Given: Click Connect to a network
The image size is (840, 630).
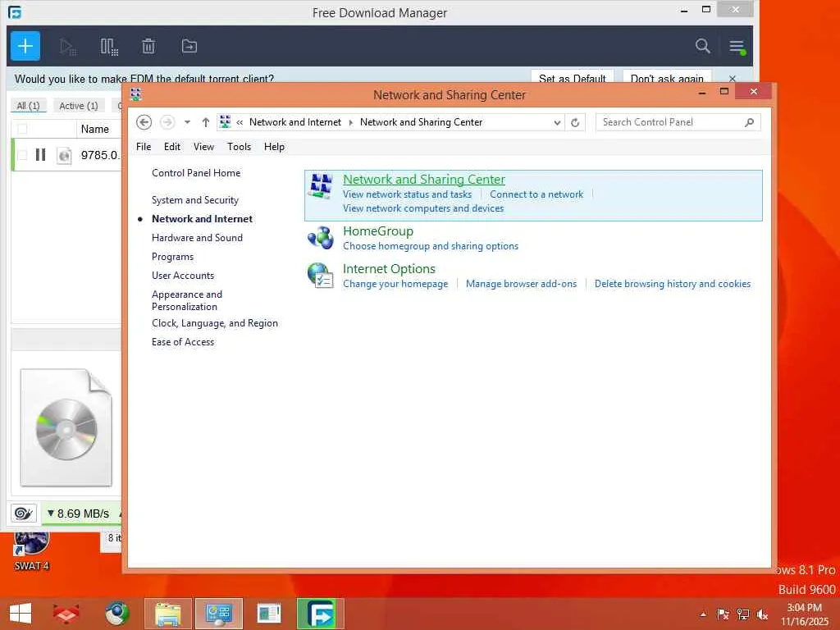Looking at the screenshot, I should tap(536, 194).
